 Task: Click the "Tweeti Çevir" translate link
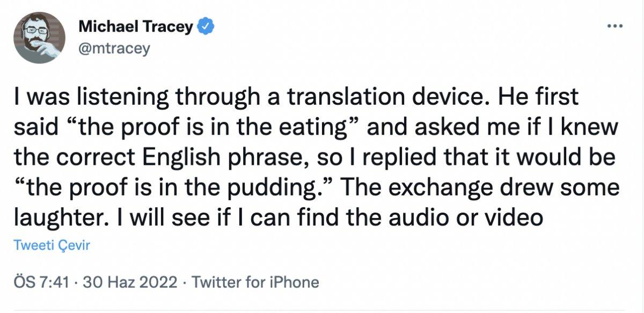pos(52,246)
